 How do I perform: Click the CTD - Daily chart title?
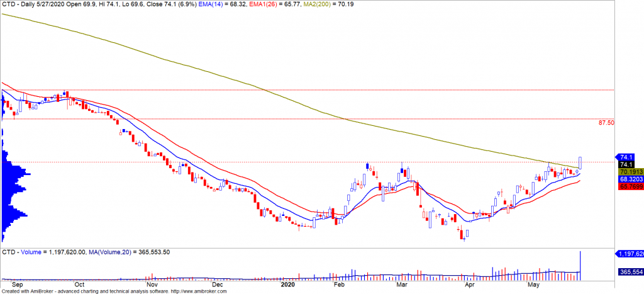pyautogui.click(x=38, y=4)
